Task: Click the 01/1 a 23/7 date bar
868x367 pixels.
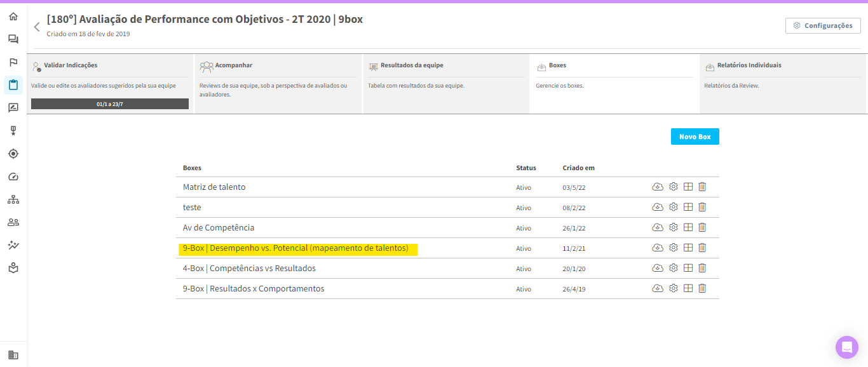Action: point(110,103)
